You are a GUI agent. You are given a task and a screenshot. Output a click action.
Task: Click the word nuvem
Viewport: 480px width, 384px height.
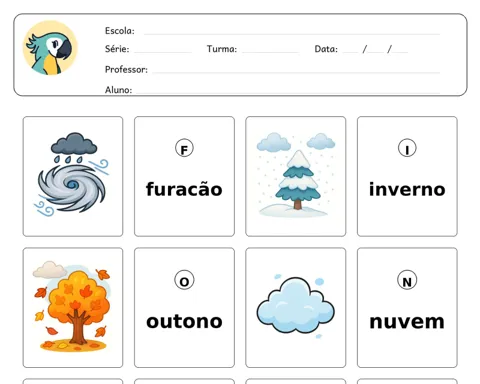(x=407, y=322)
